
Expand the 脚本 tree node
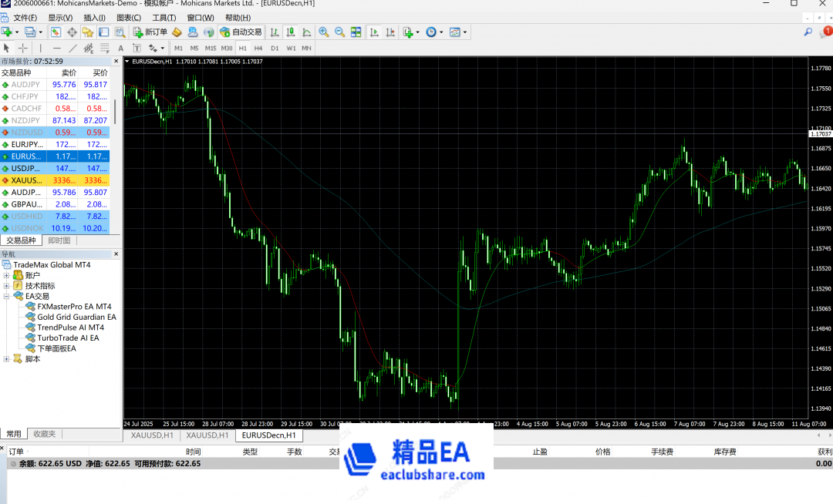point(6,359)
